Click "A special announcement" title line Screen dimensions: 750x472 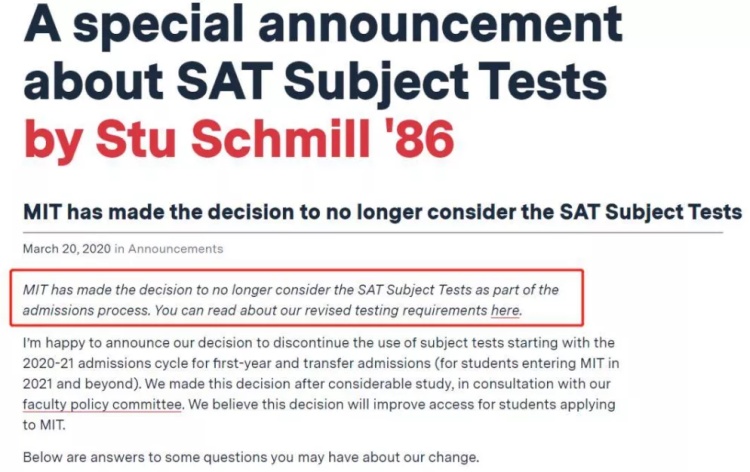pos(322,25)
